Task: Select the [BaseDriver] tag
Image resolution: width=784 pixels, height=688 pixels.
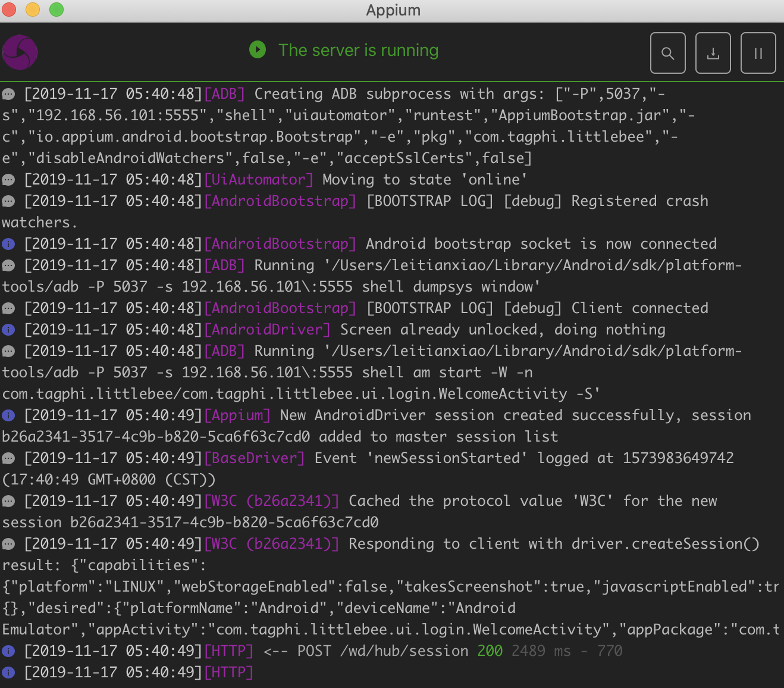Action: click(x=255, y=458)
